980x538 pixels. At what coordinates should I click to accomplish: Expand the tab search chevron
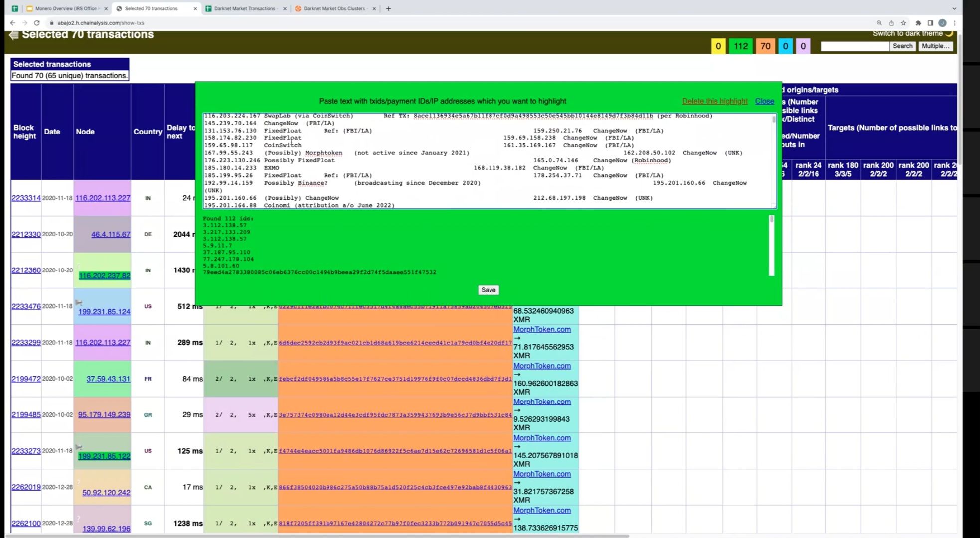954,8
